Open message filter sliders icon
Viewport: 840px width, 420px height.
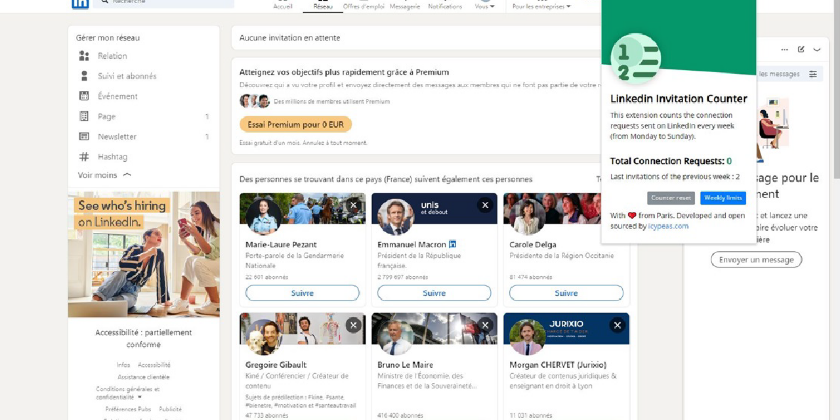click(813, 74)
